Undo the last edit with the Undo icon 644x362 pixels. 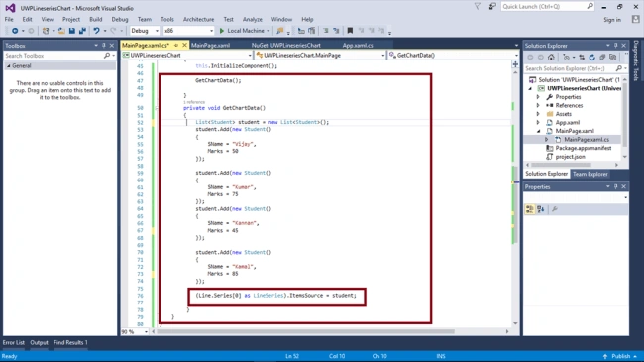(96, 31)
